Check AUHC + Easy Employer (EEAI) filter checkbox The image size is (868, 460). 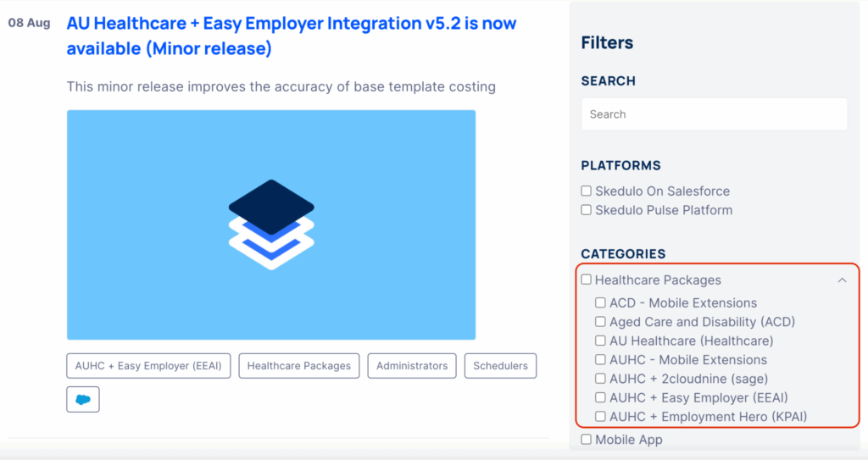point(600,397)
